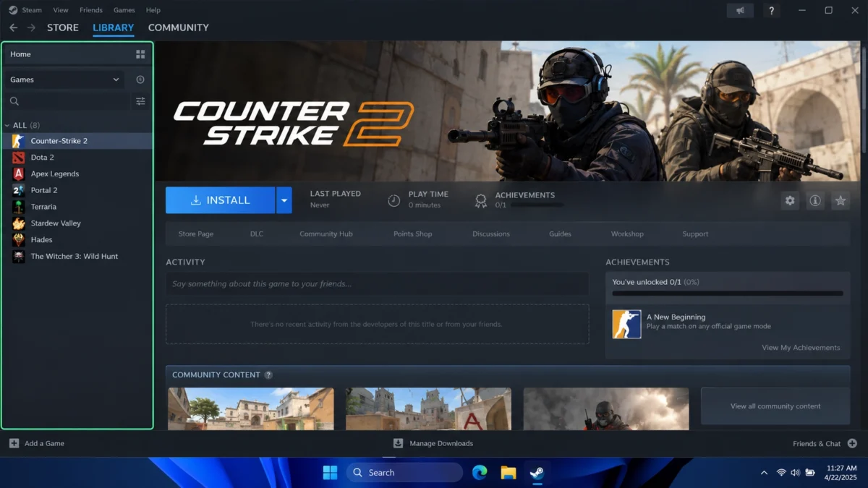Image resolution: width=868 pixels, height=488 pixels.
Task: Open the question mark help icon
Action: [772, 10]
